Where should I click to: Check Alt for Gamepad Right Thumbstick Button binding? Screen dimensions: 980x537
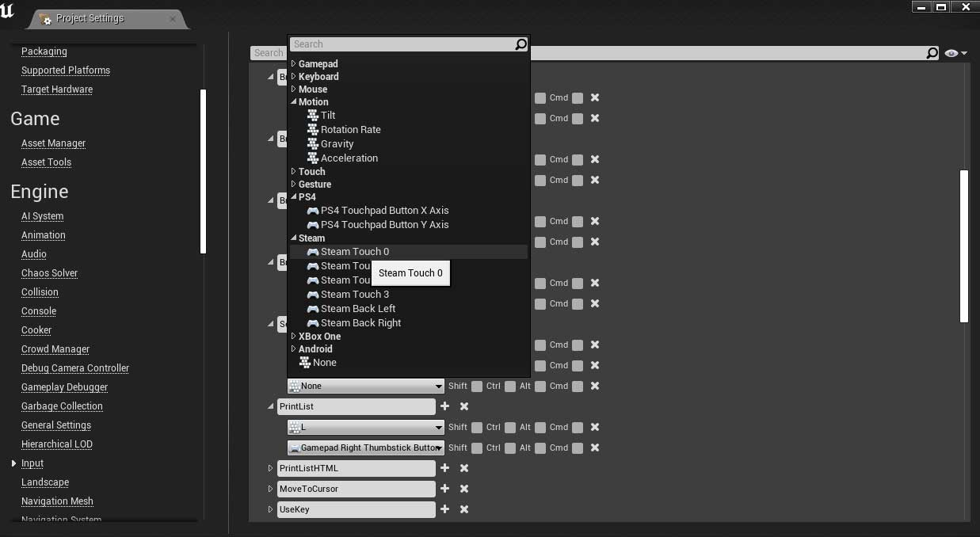[x=540, y=448]
